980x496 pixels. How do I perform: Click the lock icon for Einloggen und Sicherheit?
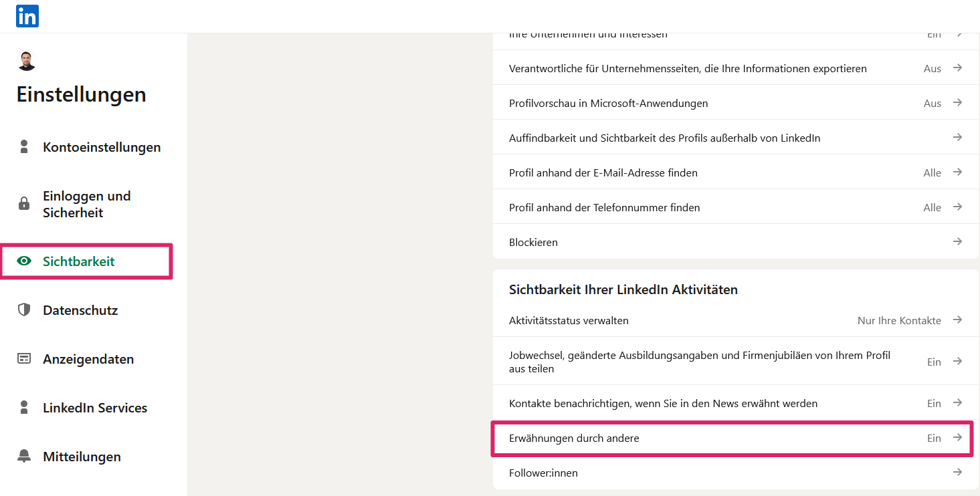[24, 204]
